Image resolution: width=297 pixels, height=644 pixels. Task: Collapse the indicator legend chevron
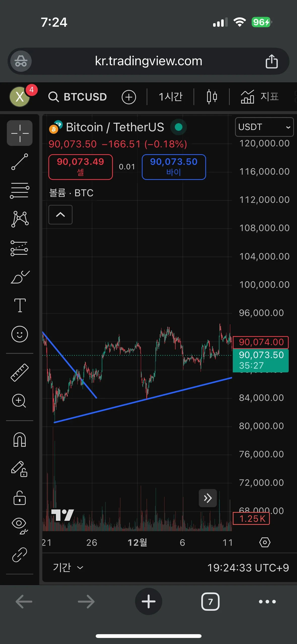(x=60, y=215)
